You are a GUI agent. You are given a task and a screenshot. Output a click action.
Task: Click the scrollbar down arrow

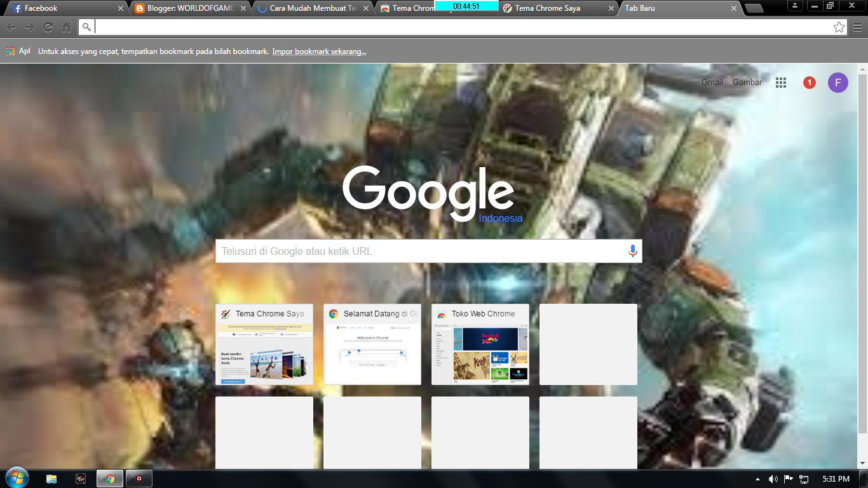[x=862, y=464]
